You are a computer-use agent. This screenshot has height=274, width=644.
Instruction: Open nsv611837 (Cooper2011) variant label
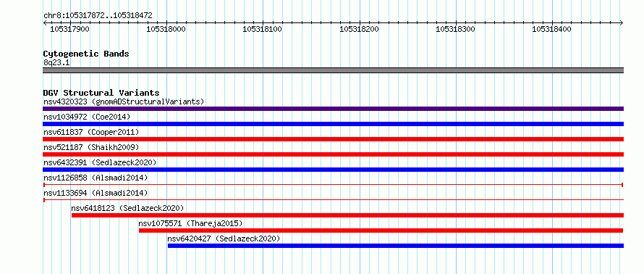[x=91, y=132]
